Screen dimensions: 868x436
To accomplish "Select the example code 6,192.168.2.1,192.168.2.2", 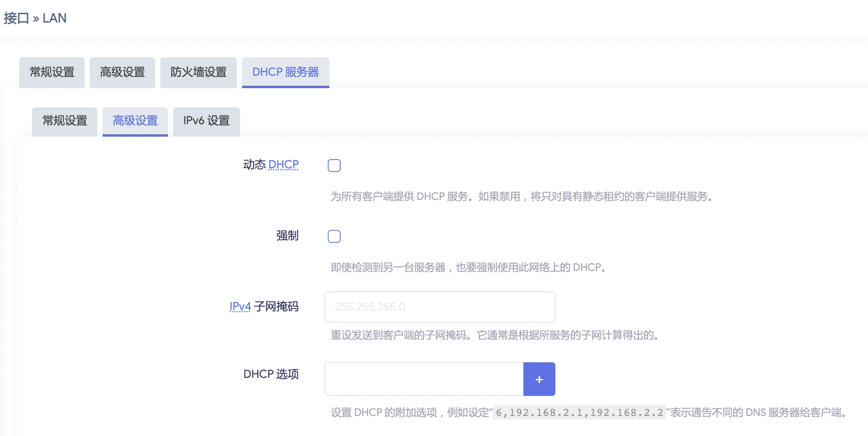I will [x=579, y=412].
